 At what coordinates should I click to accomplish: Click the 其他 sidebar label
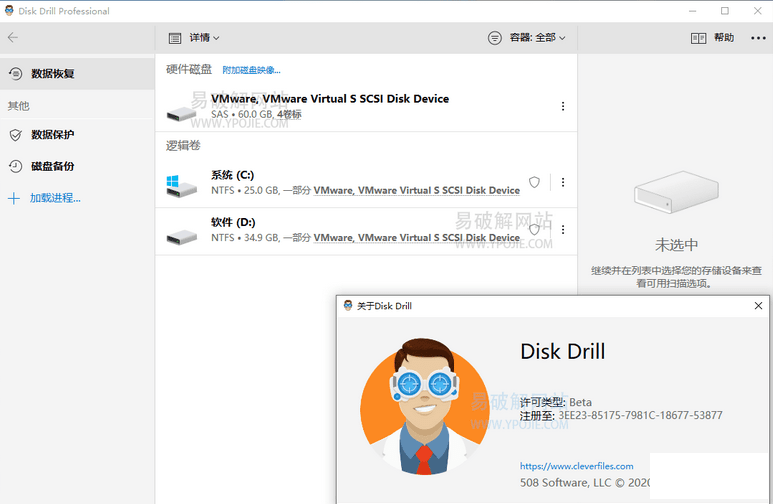pos(19,106)
